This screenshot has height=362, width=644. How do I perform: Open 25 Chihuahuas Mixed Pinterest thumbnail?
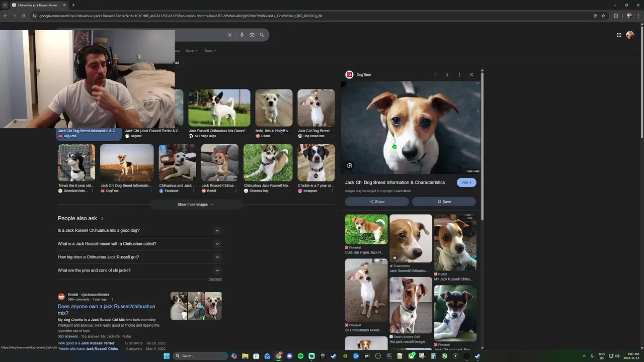point(366,290)
